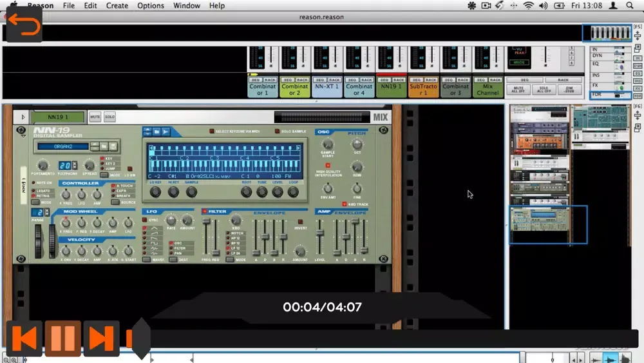
Task: Step through NN-19 patches with arrow buttons
Action: [x=95, y=146]
